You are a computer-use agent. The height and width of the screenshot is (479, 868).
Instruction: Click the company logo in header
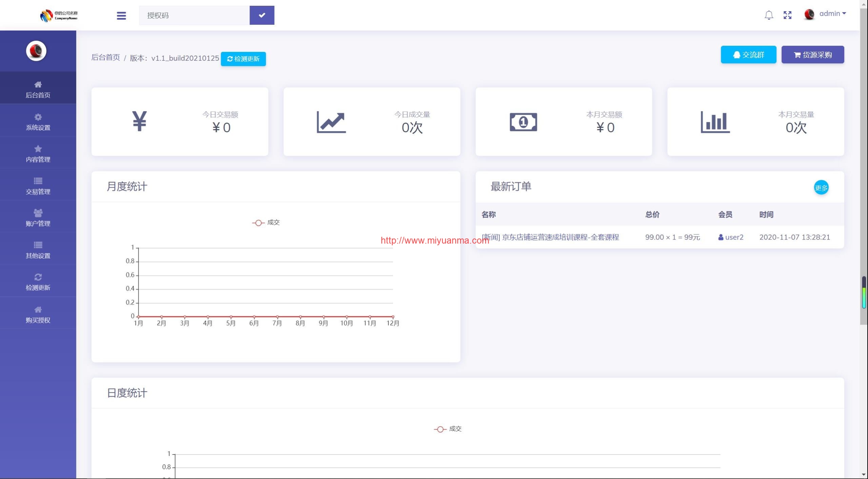(59, 16)
